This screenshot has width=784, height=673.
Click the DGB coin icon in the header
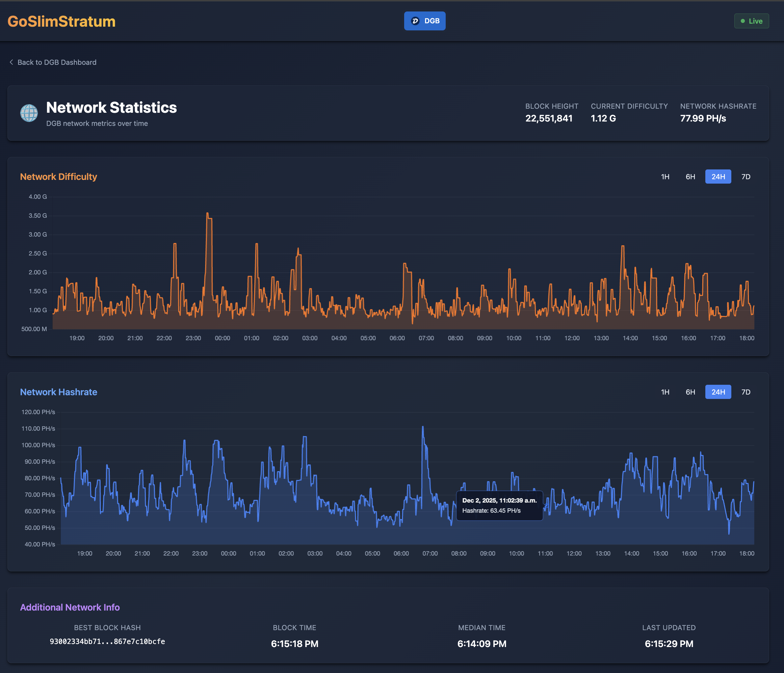coord(415,21)
